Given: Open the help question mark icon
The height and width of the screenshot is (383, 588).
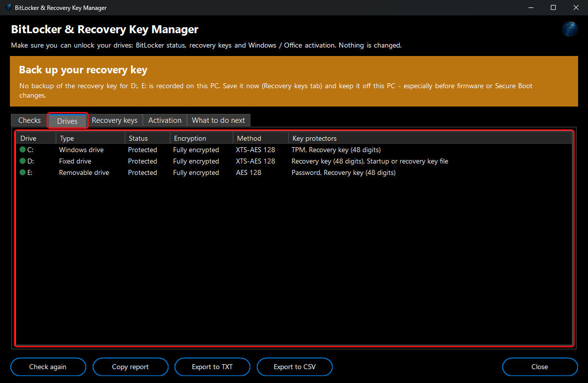Looking at the screenshot, I should pyautogui.click(x=570, y=29).
